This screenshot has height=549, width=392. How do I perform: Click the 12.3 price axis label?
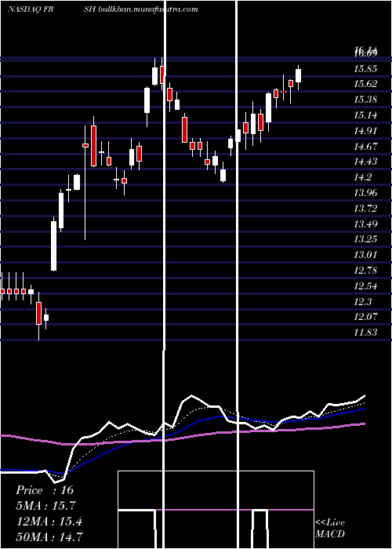(362, 302)
